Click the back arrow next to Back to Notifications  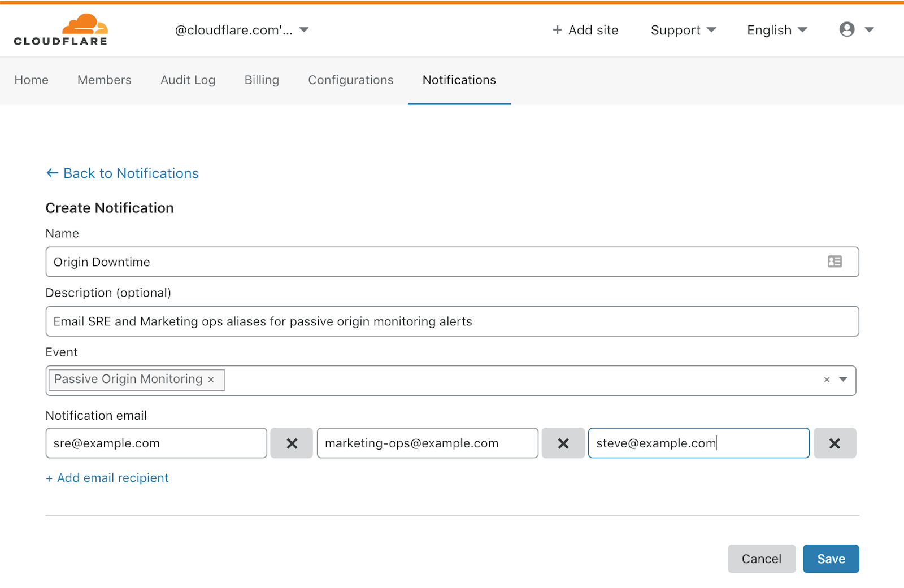[x=52, y=173]
